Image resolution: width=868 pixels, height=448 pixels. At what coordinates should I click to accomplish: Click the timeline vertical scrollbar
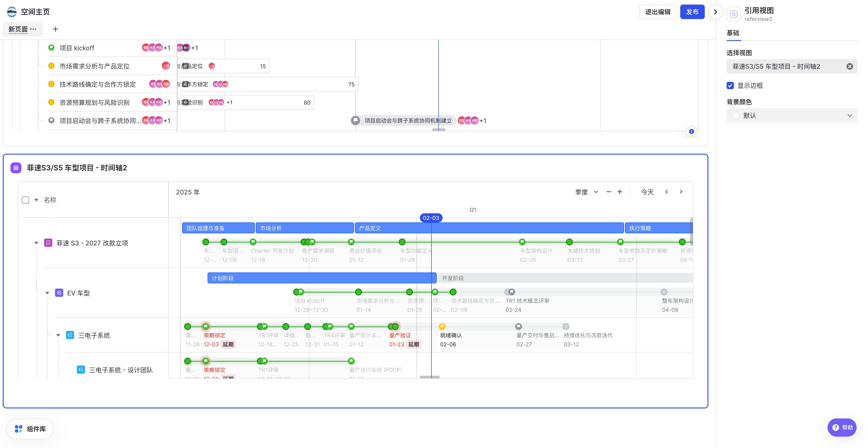pyautogui.click(x=691, y=231)
